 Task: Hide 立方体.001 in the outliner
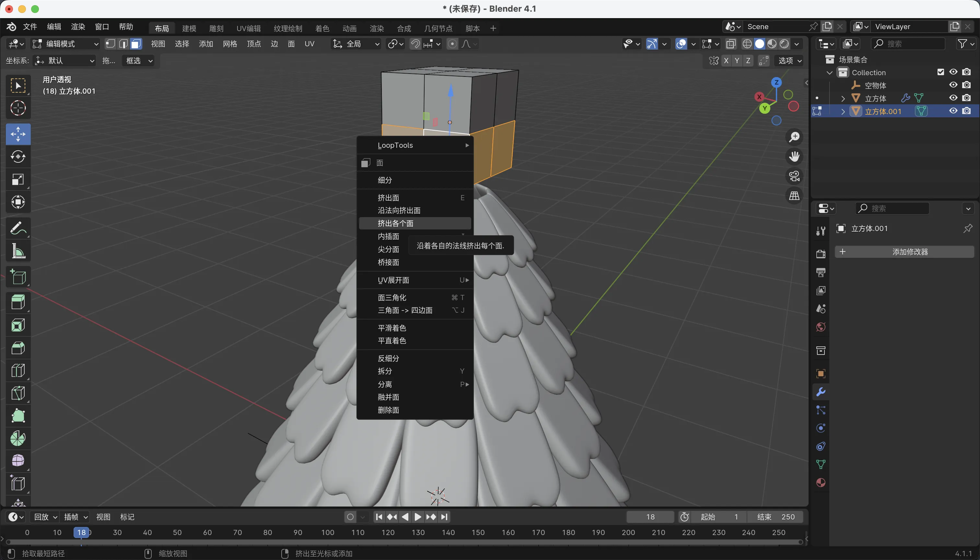coord(953,111)
